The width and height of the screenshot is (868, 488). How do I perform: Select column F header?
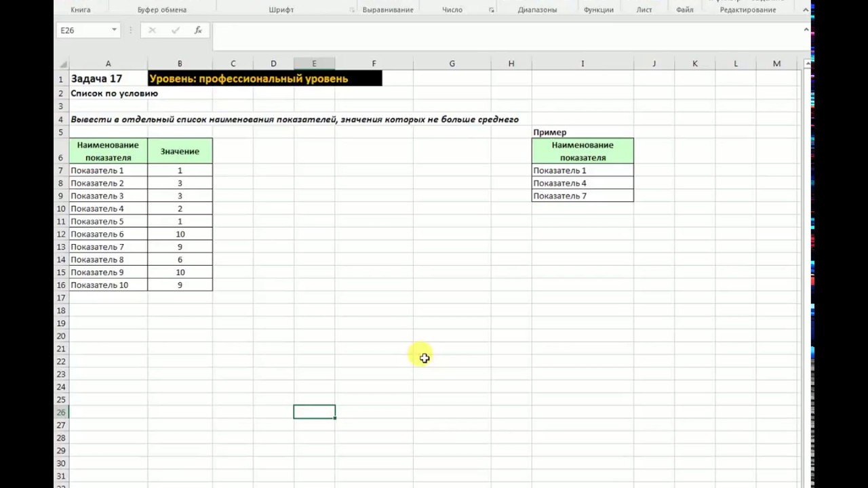coord(374,64)
